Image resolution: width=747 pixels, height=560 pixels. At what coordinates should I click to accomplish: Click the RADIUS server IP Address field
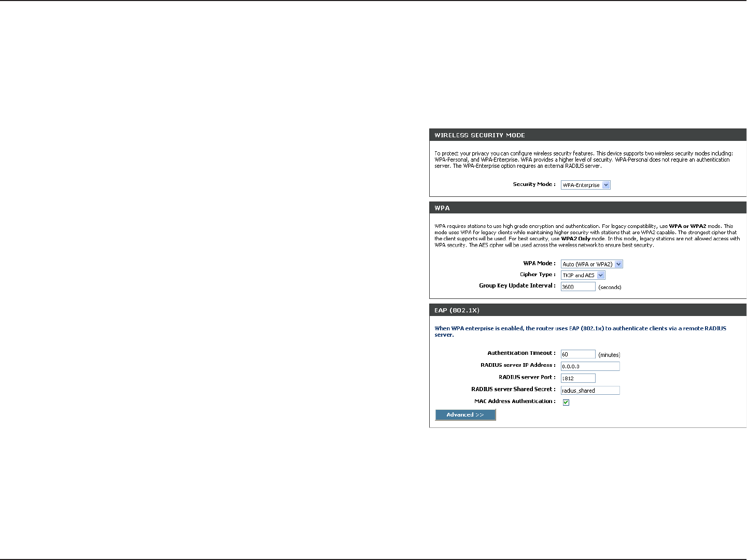pyautogui.click(x=590, y=366)
